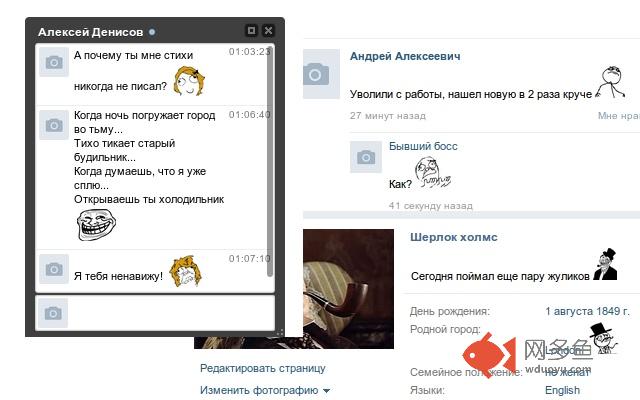Click the top-hat gentleman sticker in the status

click(605, 264)
